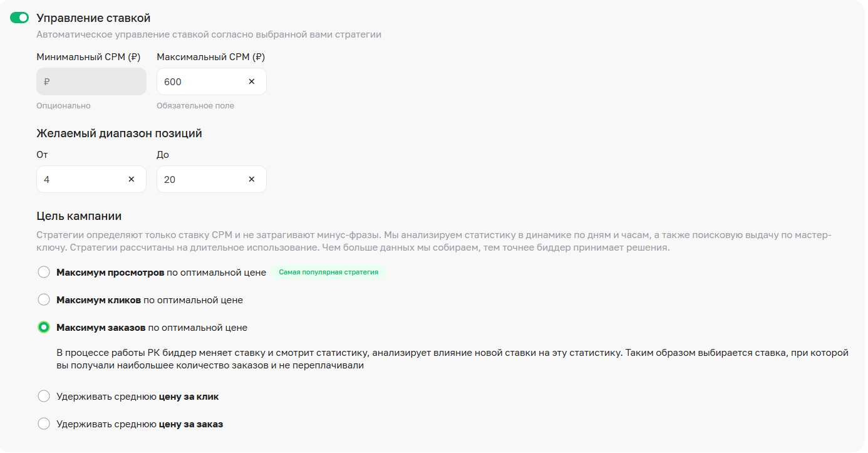Click the 'Управление ставкой' heading text
Viewport: 868px width, 453px height.
[x=93, y=18]
